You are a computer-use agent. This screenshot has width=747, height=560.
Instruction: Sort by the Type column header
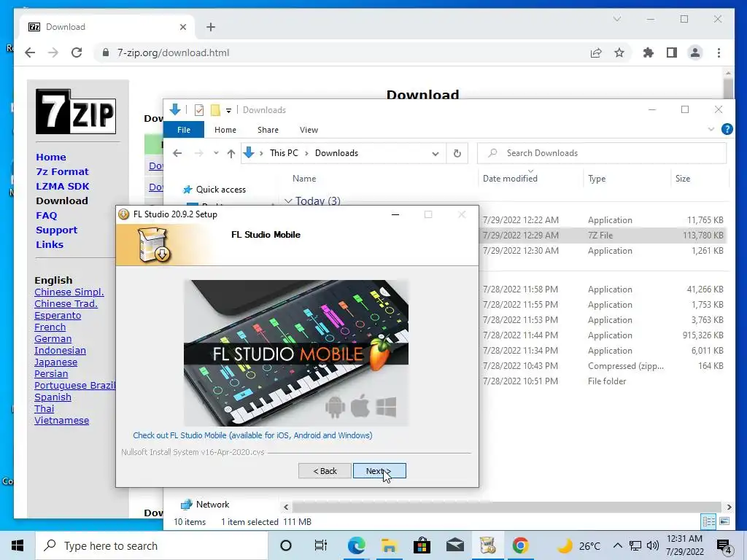coord(597,179)
